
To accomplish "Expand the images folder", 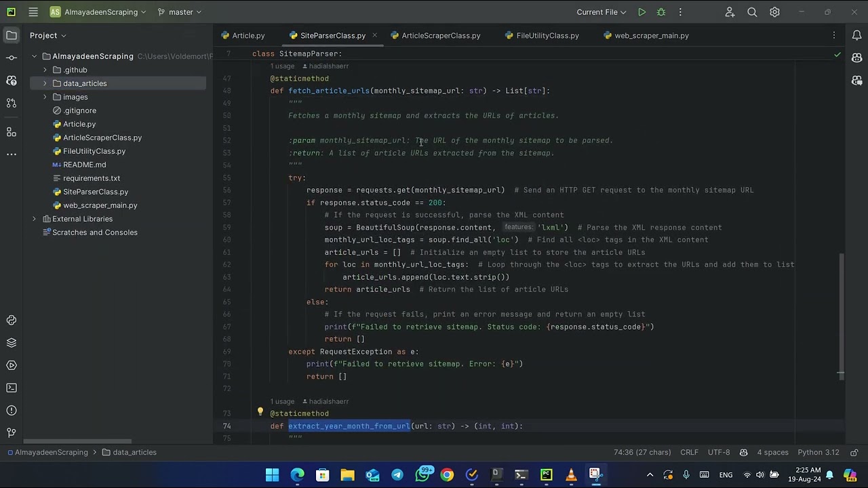I will 45,97.
